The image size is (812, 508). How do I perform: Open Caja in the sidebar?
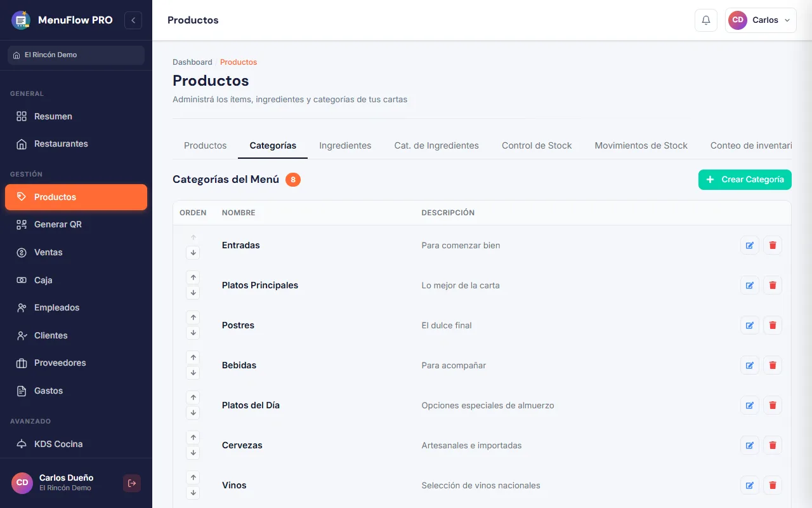76,280
